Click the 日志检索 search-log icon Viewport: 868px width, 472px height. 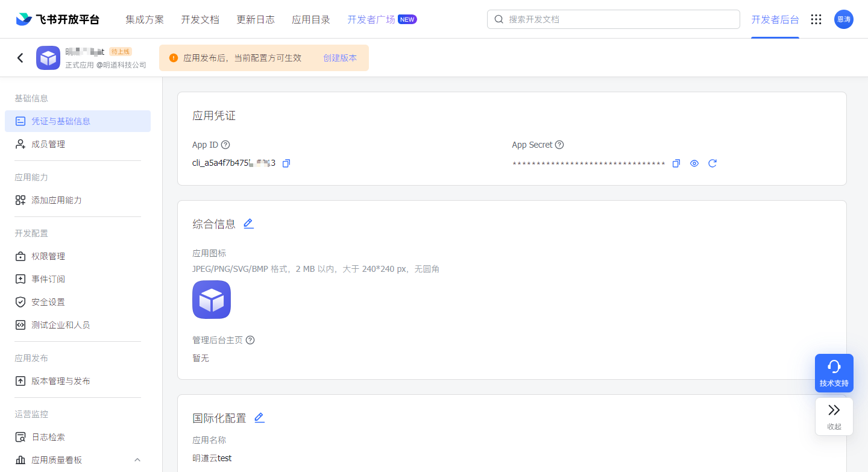(x=20, y=437)
